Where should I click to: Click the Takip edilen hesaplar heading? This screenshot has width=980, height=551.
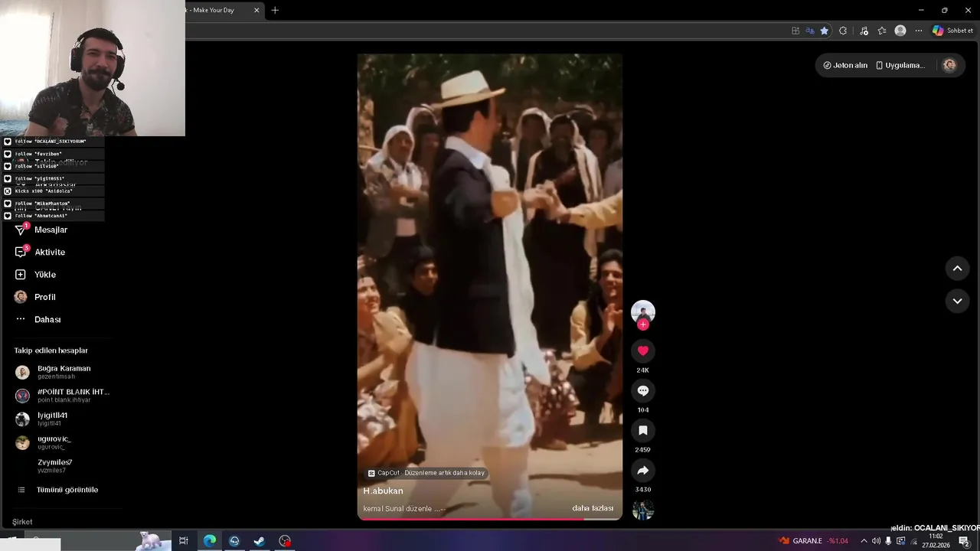point(51,350)
